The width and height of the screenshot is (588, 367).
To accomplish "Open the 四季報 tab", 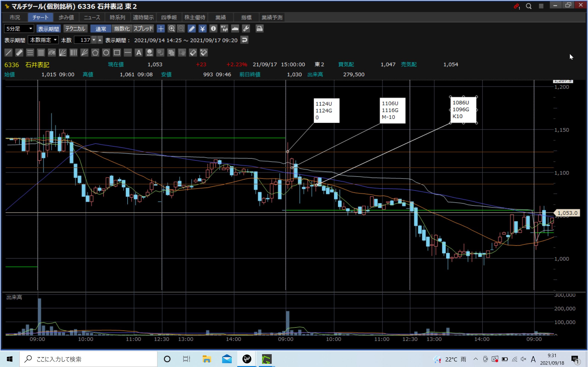I will [169, 17].
